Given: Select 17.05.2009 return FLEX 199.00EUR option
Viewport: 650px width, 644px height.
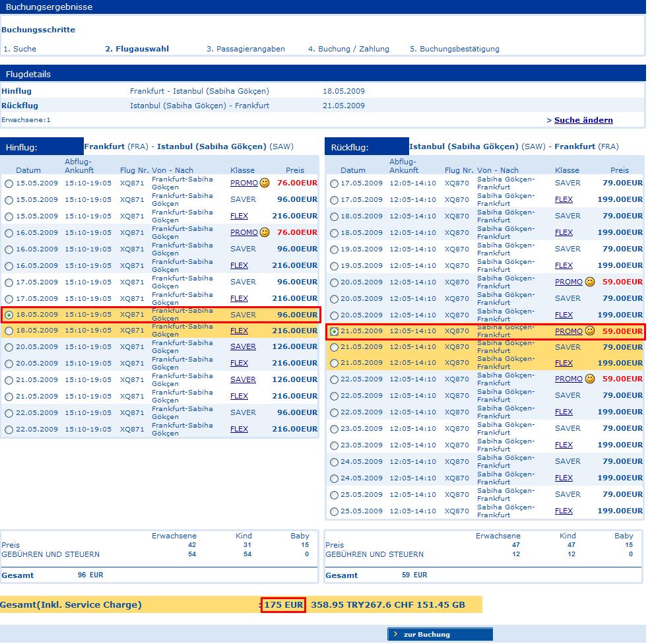Looking at the screenshot, I should point(334,200).
